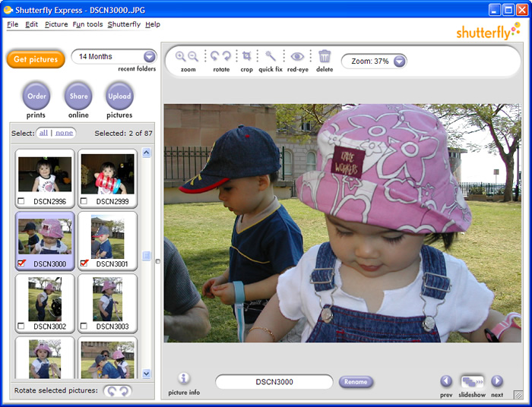This screenshot has height=407, width=532.
Task: Activate the red-eye removal tool
Action: point(297,56)
